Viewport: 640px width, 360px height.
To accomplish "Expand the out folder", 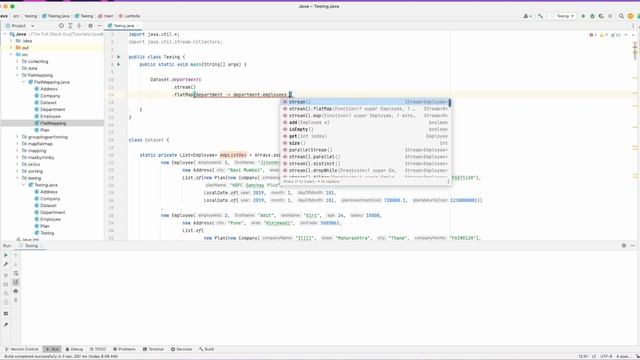I will [x=11, y=48].
